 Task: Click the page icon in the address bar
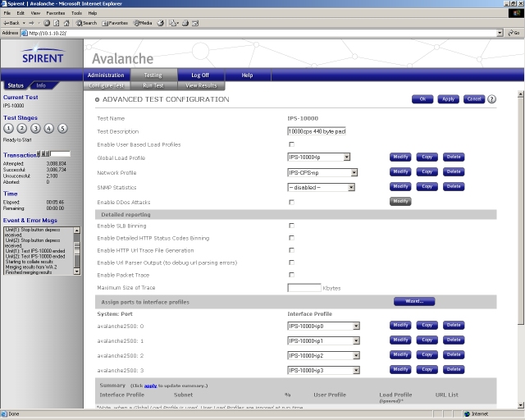pyautogui.click(x=24, y=33)
